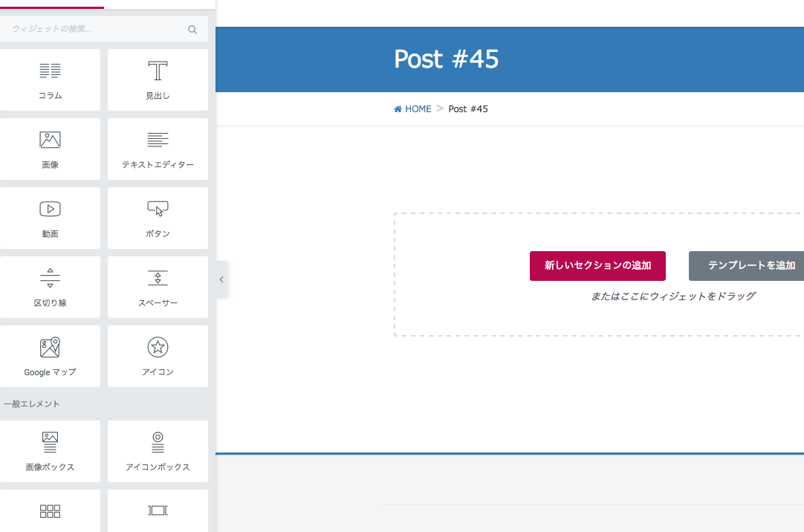Click the またはここにウィジェットをドラッグ hint text
This screenshot has height=532, width=804.
[x=673, y=296]
